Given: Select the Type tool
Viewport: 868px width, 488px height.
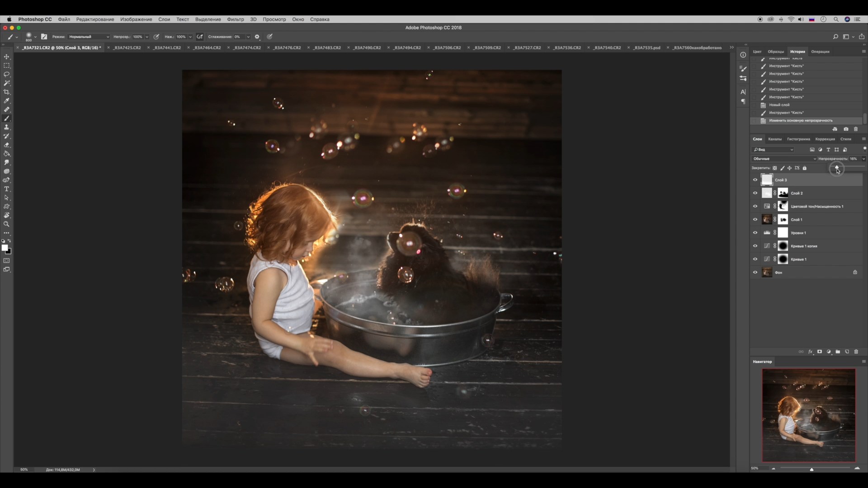Looking at the screenshot, I should coord(7,189).
